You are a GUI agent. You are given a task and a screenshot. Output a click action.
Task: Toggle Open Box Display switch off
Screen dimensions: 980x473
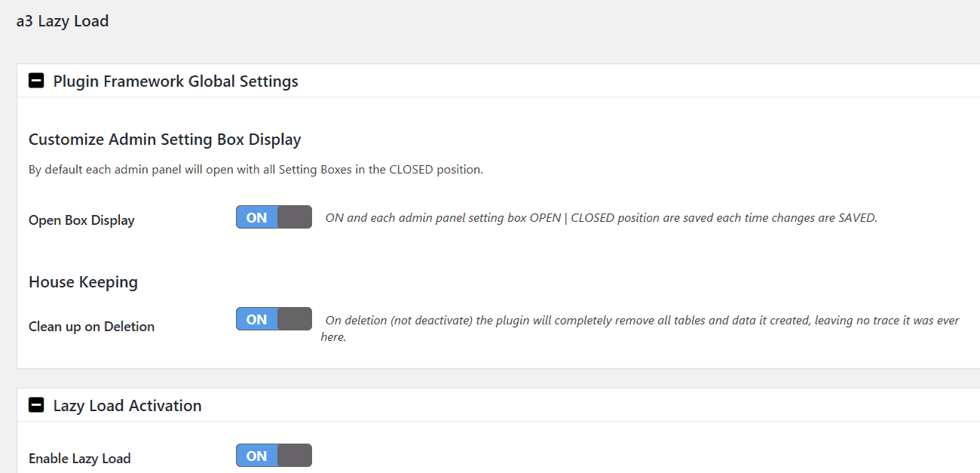click(274, 217)
